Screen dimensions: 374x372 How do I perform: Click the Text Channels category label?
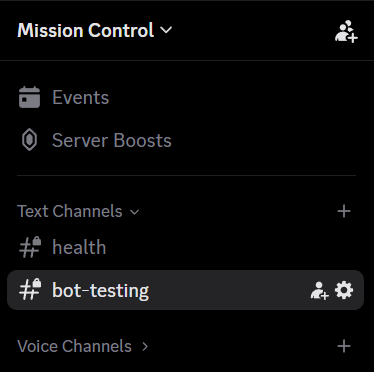pos(70,211)
